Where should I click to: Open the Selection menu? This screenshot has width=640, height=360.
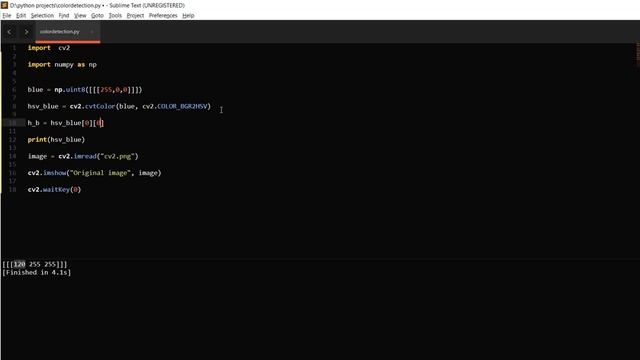click(42, 16)
